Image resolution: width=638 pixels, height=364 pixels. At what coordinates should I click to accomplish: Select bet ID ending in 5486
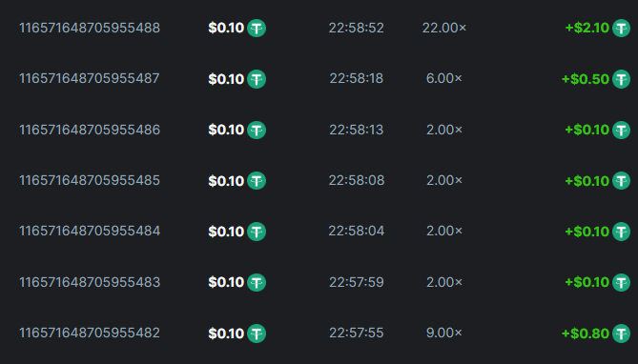pyautogui.click(x=90, y=130)
